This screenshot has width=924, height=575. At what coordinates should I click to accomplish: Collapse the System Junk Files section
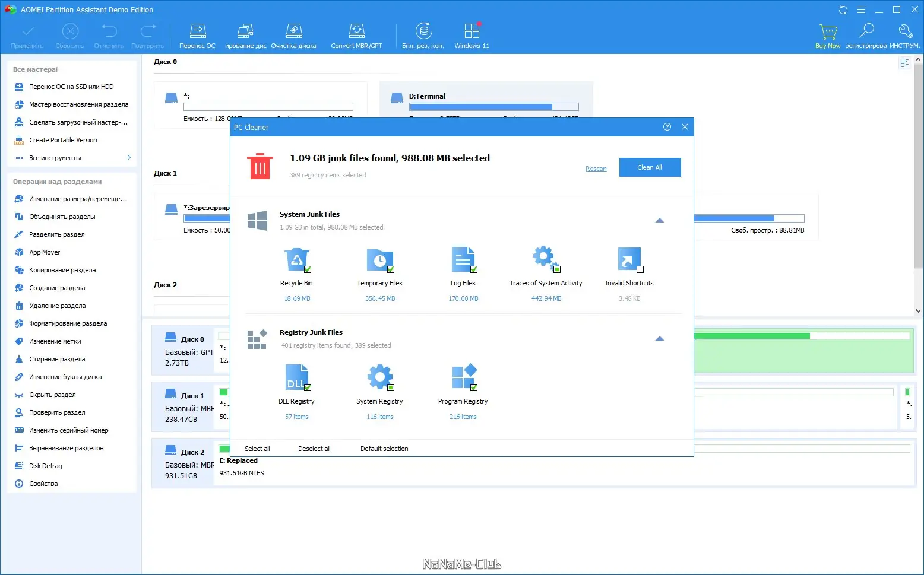659,220
